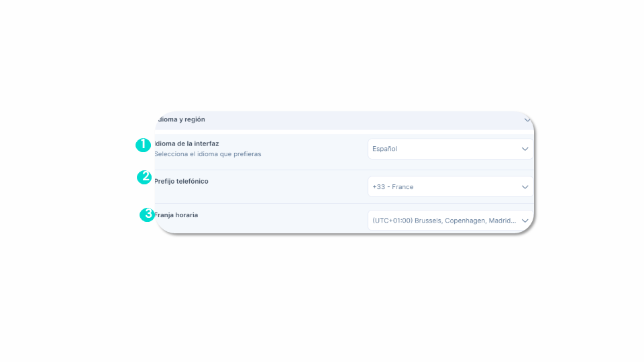Click the Selecciona el idioma que prefieras text
The image size is (644, 362).
coord(208,154)
